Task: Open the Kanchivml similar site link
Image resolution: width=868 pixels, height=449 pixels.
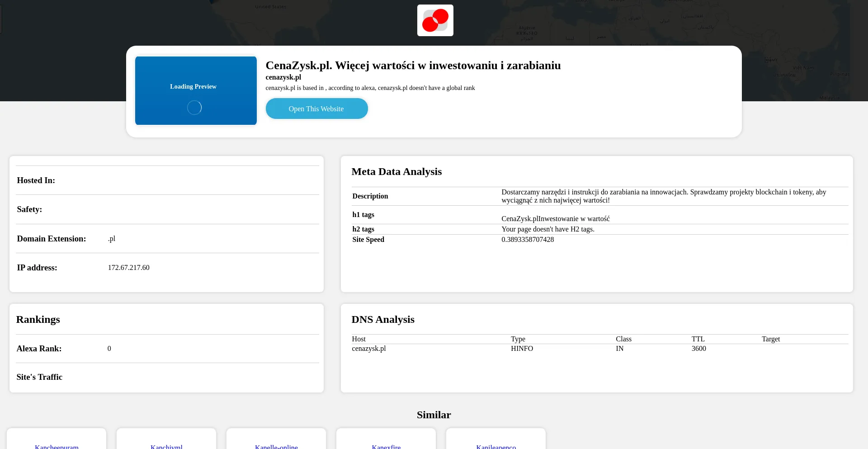Action: (x=166, y=447)
